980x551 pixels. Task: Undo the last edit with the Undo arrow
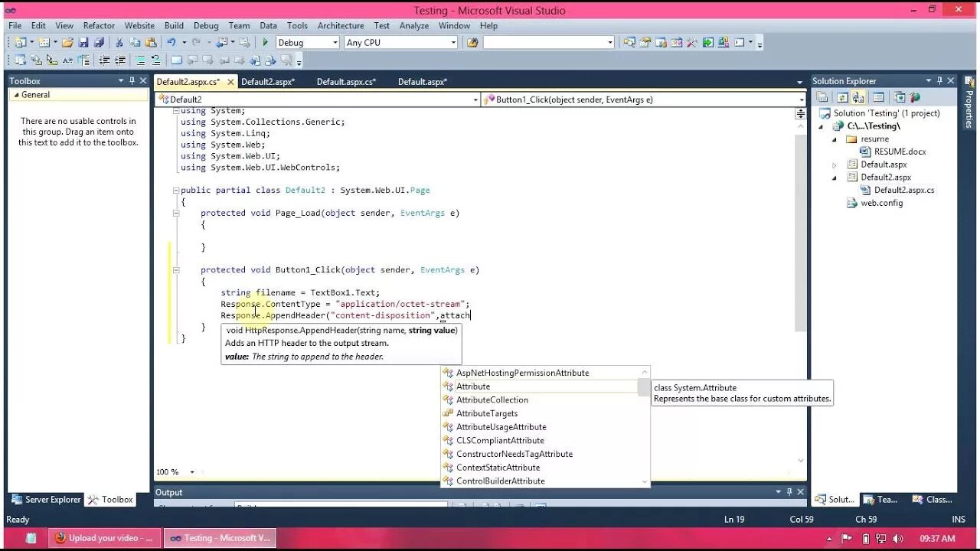(x=171, y=43)
